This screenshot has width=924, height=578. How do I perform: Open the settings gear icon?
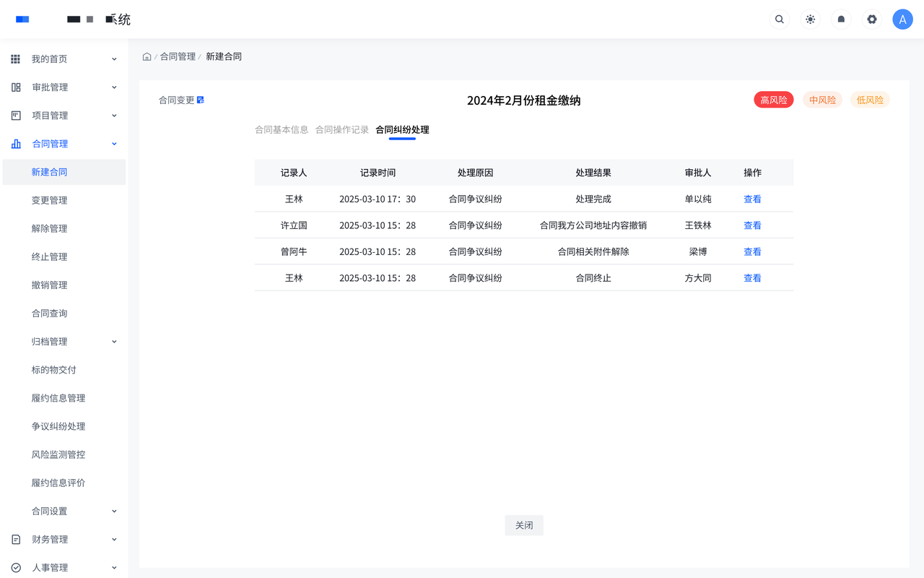872,20
